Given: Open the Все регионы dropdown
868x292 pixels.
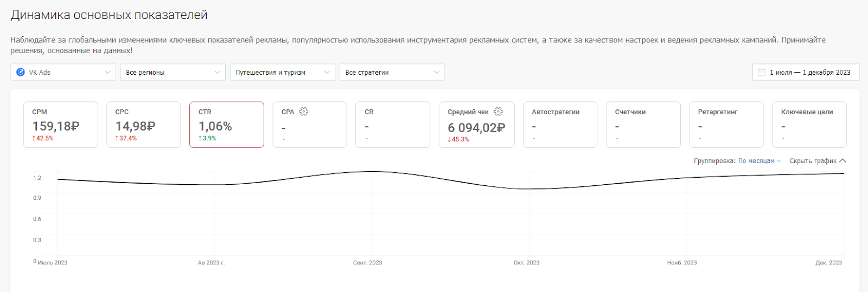Looking at the screenshot, I should pos(173,72).
